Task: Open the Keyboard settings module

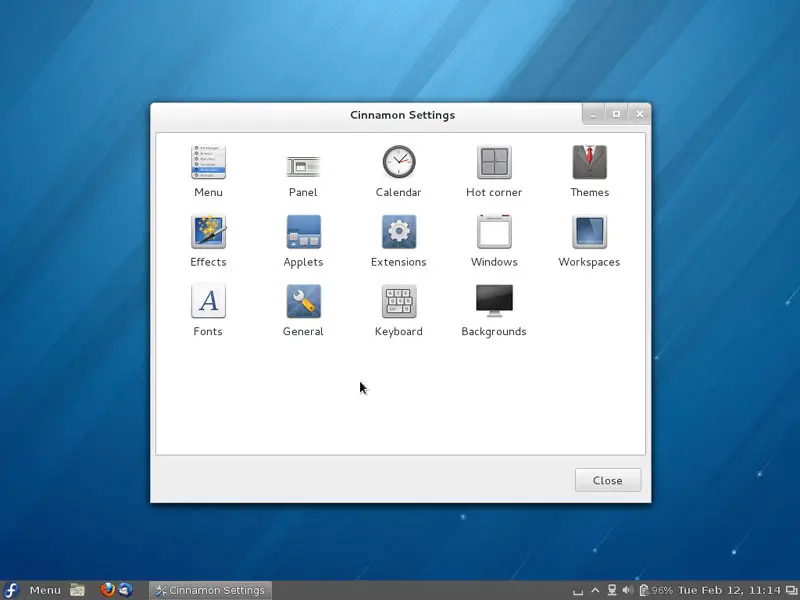Action: (x=398, y=310)
